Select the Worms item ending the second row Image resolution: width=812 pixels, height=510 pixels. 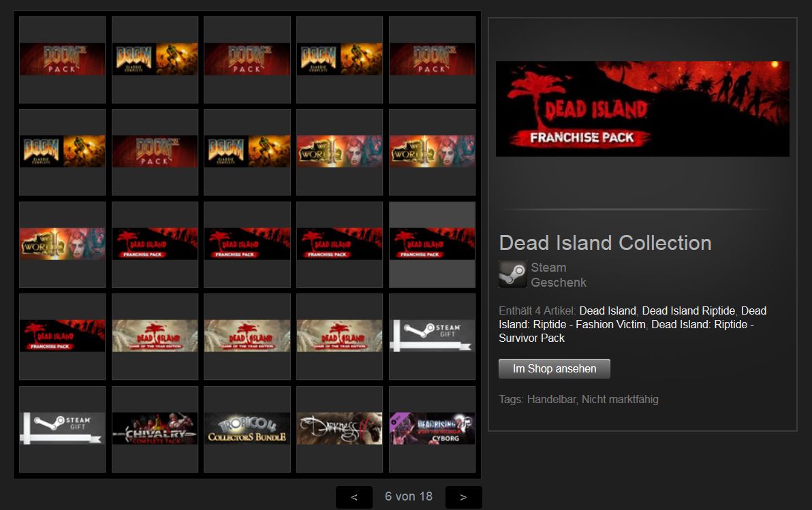[x=432, y=152]
